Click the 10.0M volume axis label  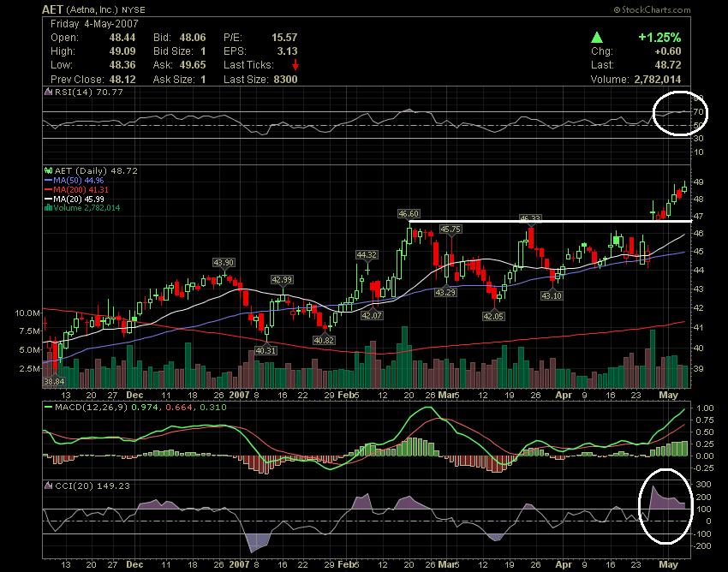tap(27, 313)
